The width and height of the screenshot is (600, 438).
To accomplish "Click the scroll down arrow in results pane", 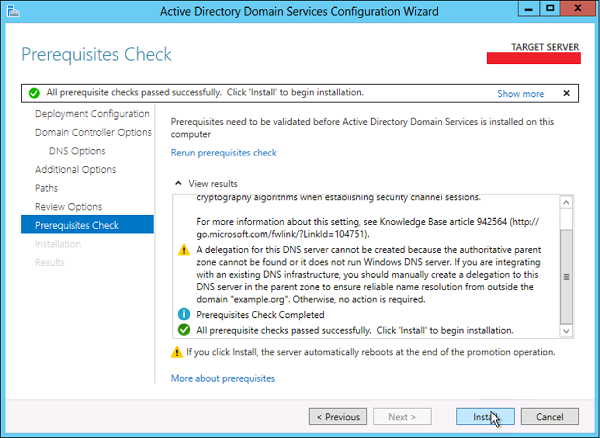I will point(566,331).
